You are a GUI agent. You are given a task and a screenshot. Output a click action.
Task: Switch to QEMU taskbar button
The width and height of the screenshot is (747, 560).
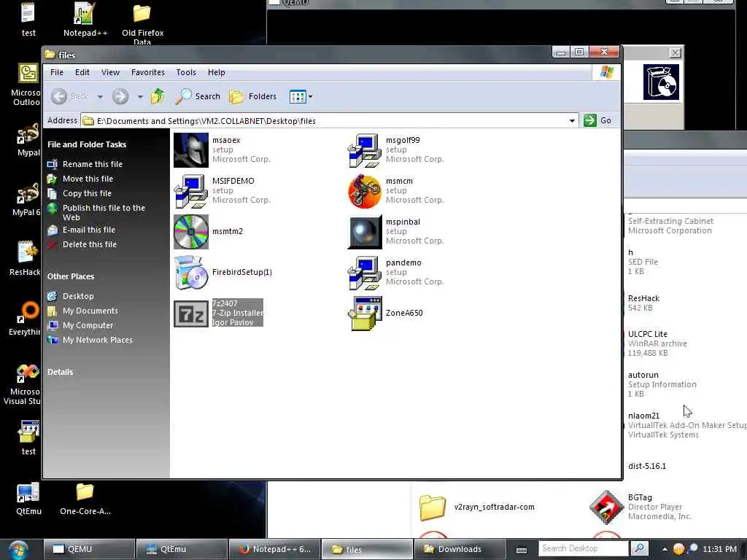pos(89,549)
